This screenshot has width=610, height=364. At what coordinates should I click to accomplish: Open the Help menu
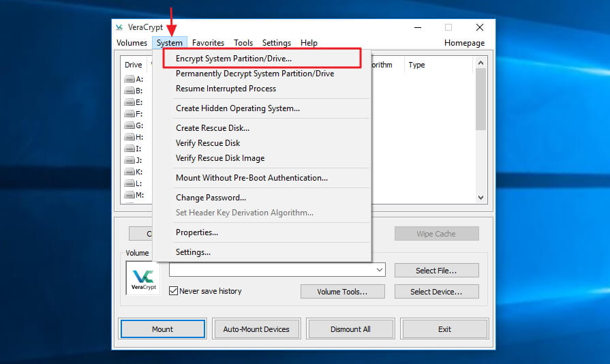tap(309, 43)
